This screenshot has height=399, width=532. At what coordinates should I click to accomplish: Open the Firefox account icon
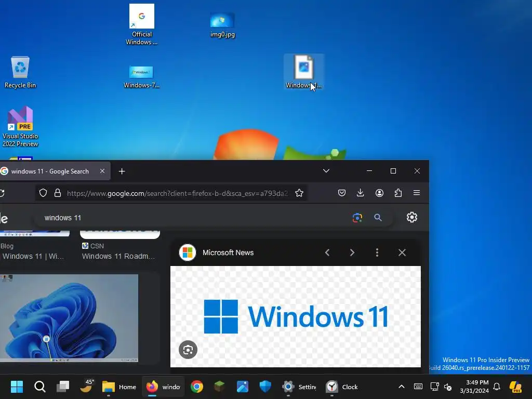pos(379,193)
